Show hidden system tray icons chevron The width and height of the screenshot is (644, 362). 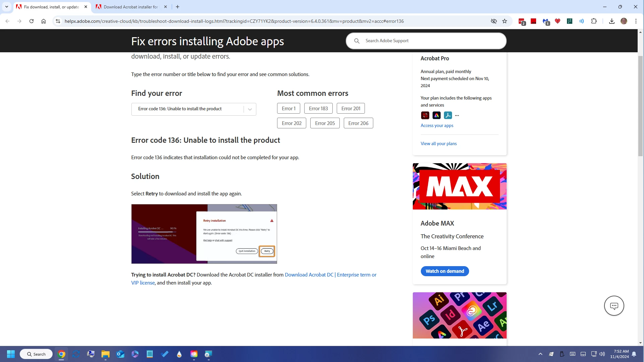[540, 354]
